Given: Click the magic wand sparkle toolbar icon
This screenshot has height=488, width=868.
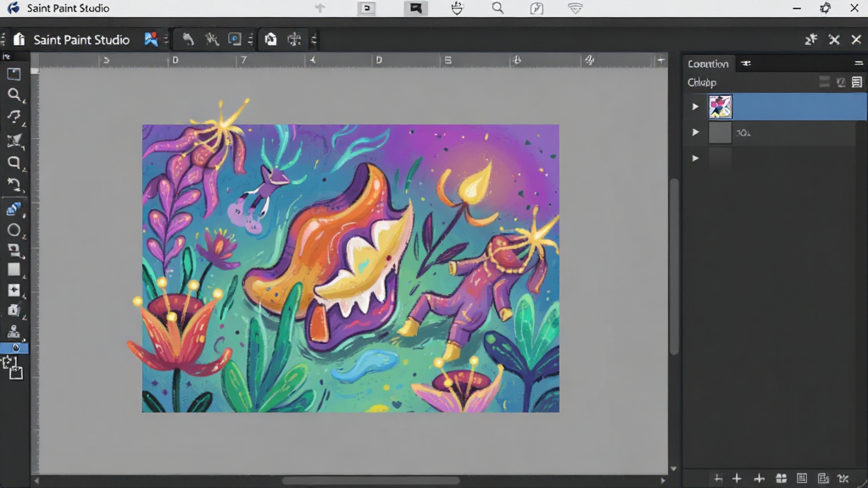Looking at the screenshot, I should [212, 39].
